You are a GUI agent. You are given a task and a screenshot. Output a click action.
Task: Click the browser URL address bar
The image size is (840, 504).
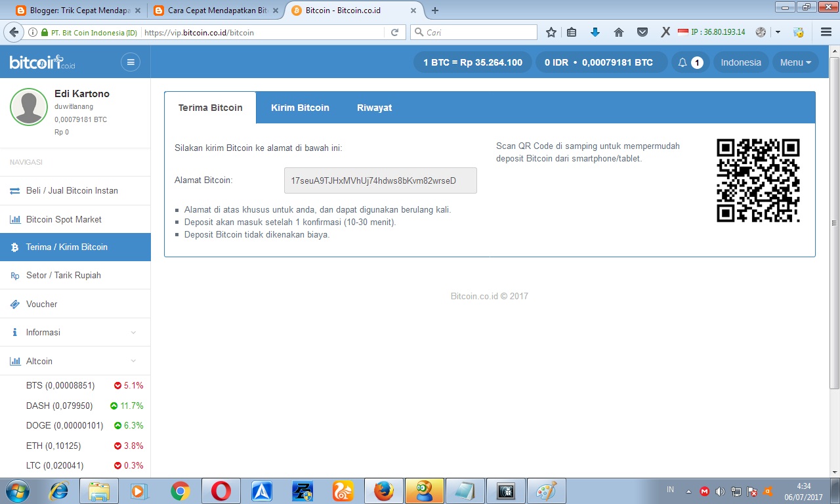pos(262,32)
